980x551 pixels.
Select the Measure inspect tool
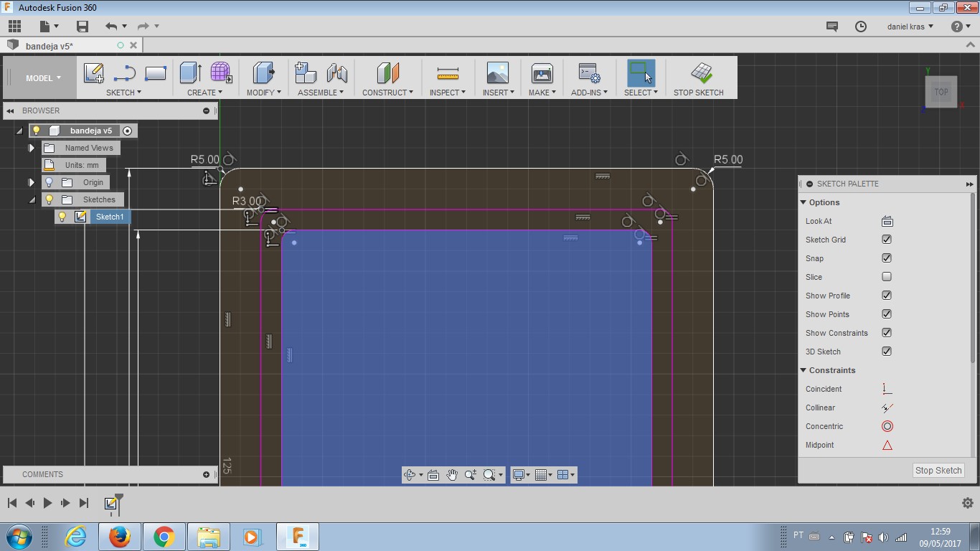click(448, 72)
